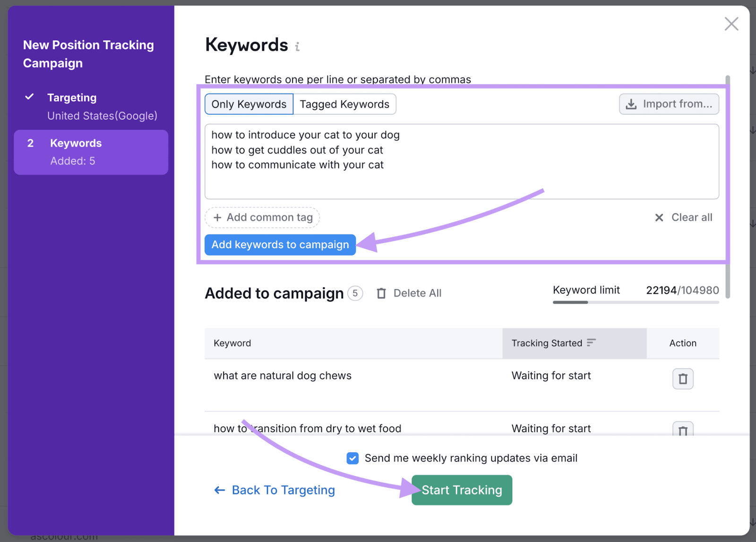Click the Clear all X icon
The width and height of the screenshot is (756, 542).
[659, 218]
